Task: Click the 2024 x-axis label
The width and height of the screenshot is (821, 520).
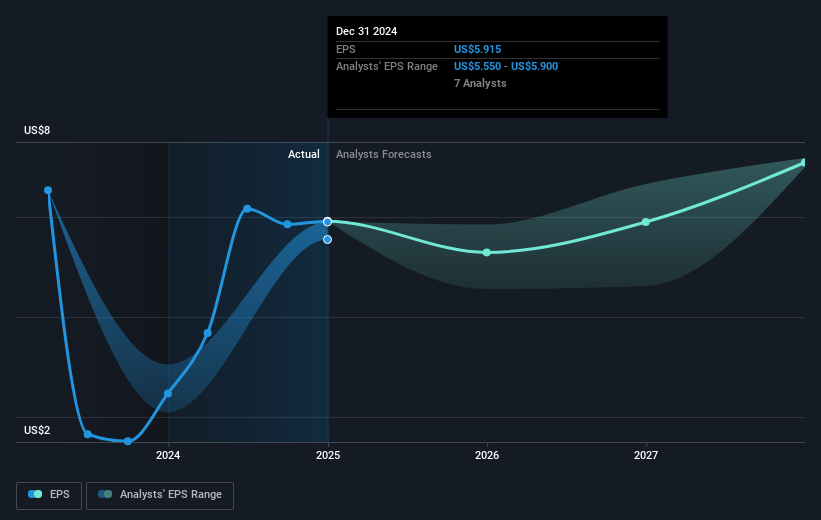Action: coord(168,455)
